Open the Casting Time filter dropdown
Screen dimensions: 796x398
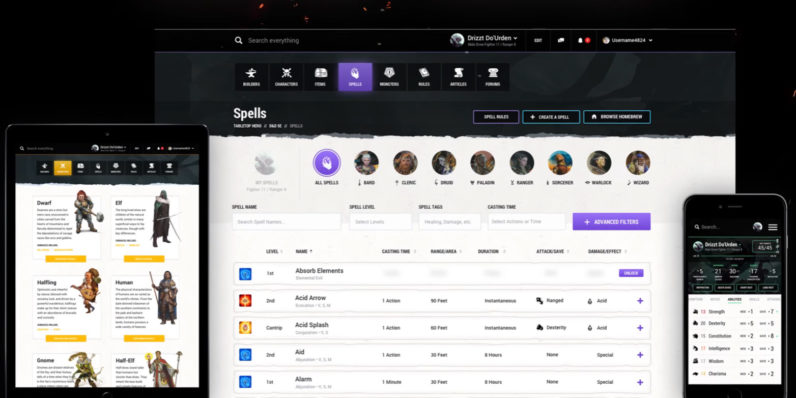pos(526,222)
